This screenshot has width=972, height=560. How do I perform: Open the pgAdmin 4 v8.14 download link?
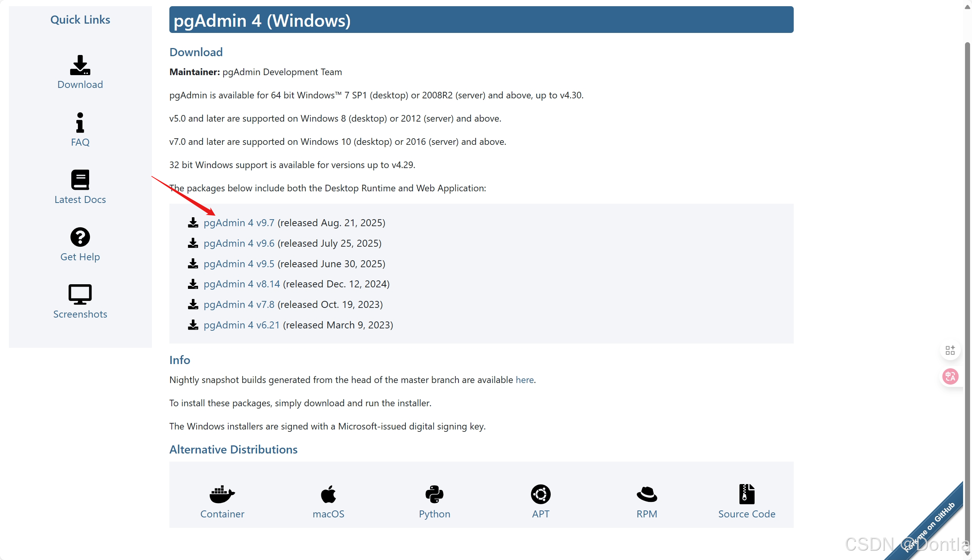point(242,284)
